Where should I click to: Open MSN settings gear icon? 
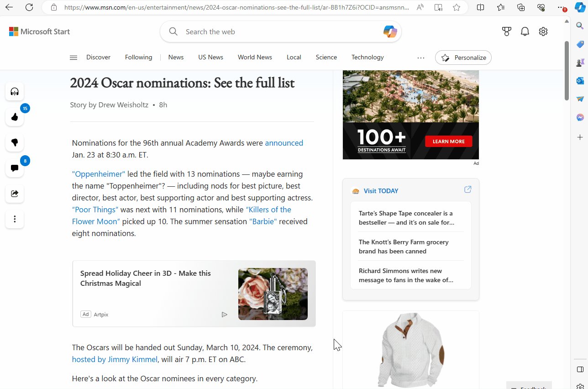(543, 32)
